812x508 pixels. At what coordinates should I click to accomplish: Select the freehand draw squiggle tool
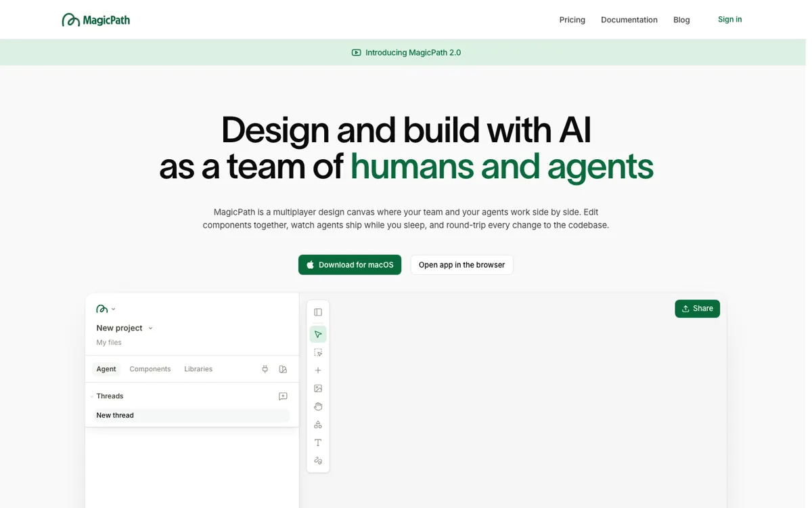(x=318, y=461)
